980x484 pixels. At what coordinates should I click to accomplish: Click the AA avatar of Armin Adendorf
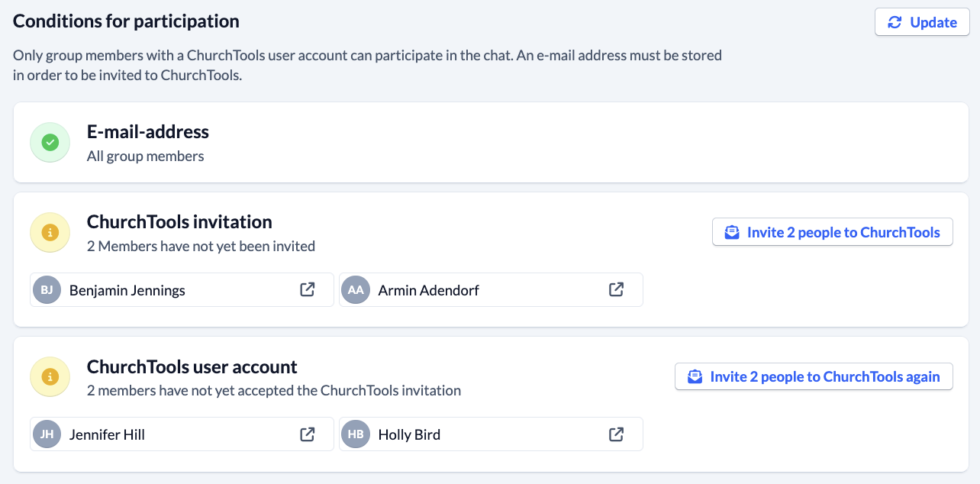tap(356, 290)
